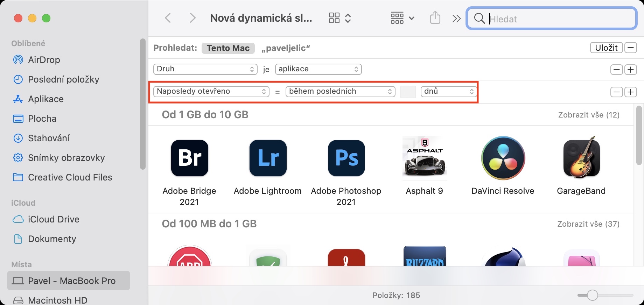Show all 12 items via "Zobrazit vše"
Screen dimensions: 644x305
[589, 115]
